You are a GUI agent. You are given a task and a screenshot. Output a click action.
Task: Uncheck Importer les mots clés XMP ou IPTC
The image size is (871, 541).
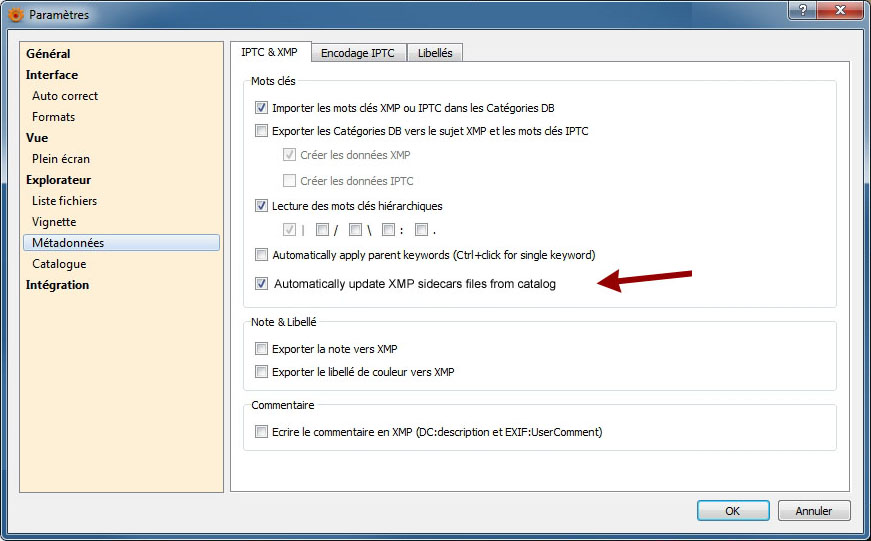[261, 108]
